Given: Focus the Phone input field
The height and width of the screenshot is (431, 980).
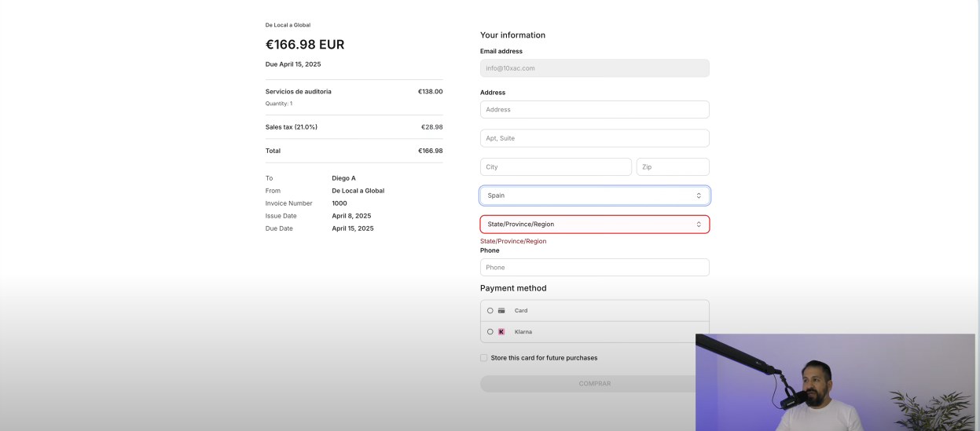Looking at the screenshot, I should tap(594, 268).
